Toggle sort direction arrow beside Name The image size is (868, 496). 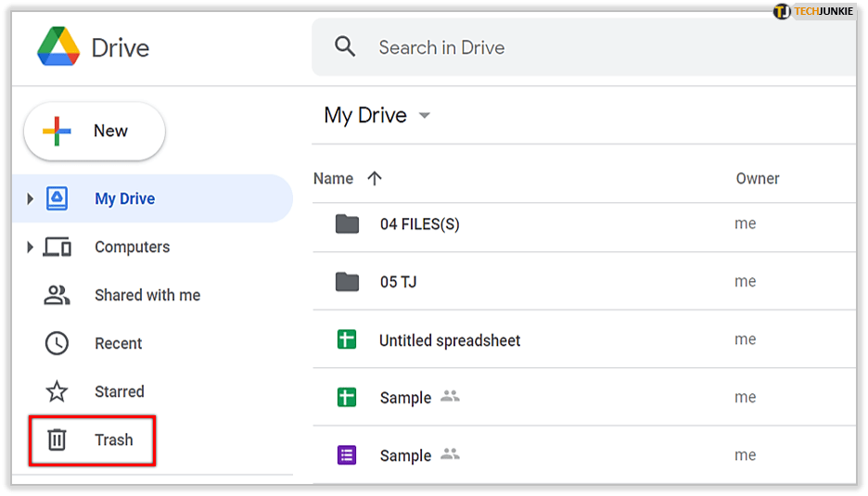point(375,179)
